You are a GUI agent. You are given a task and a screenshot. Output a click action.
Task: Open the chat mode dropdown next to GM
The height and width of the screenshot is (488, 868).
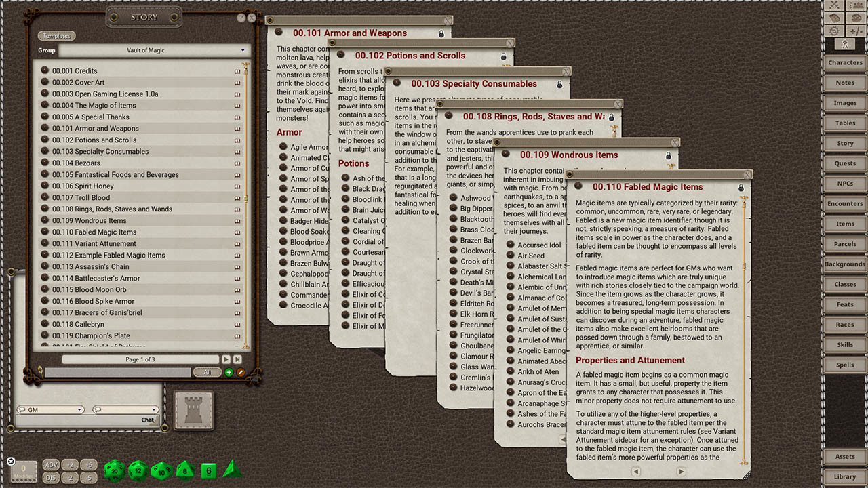[x=125, y=409]
